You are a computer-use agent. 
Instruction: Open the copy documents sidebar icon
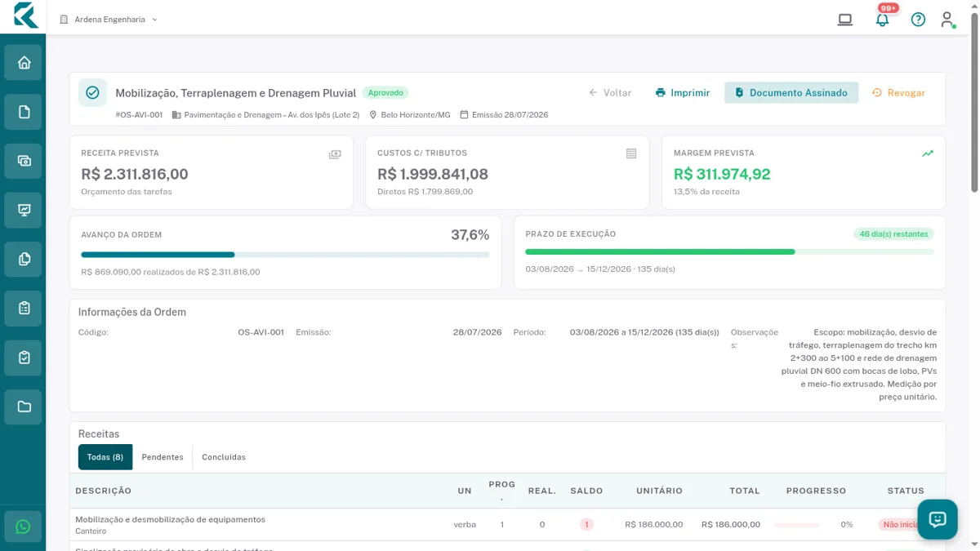tap(23, 260)
